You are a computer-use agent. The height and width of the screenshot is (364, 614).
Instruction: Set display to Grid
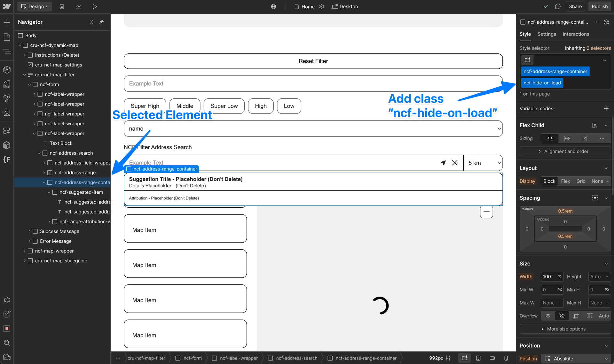[x=581, y=181]
